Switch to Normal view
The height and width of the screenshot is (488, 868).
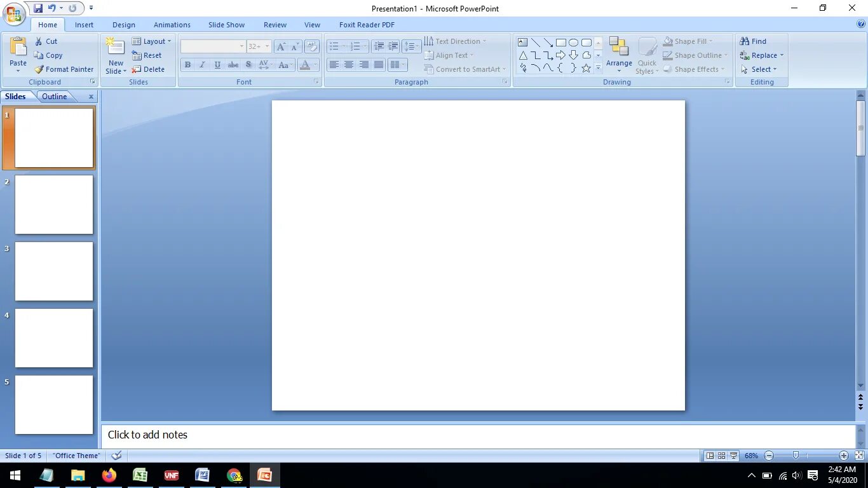710,456
